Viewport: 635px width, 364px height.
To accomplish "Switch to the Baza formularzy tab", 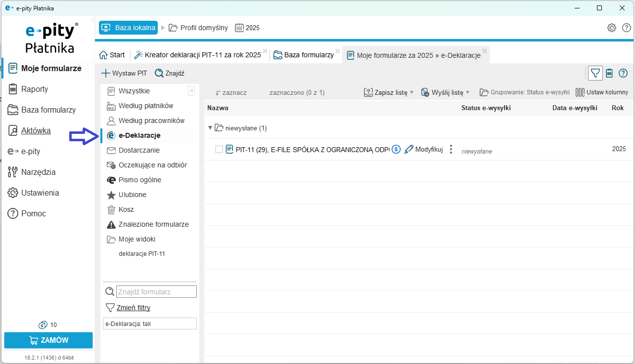I will pyautogui.click(x=304, y=55).
